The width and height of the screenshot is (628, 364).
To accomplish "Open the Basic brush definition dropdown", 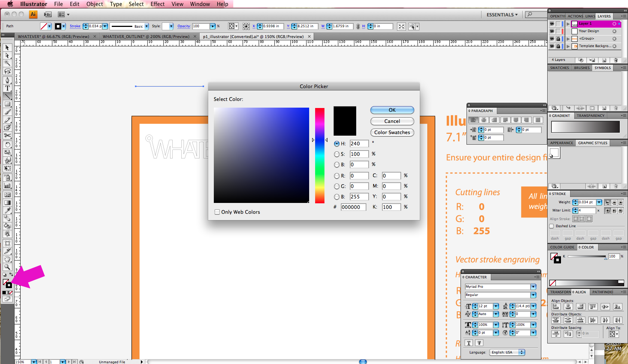I will (147, 26).
